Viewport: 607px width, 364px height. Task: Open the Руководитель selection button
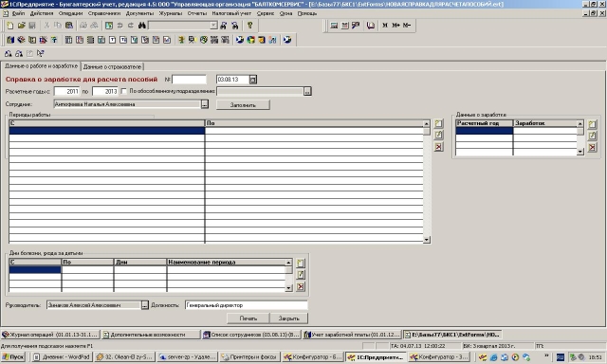145,305
